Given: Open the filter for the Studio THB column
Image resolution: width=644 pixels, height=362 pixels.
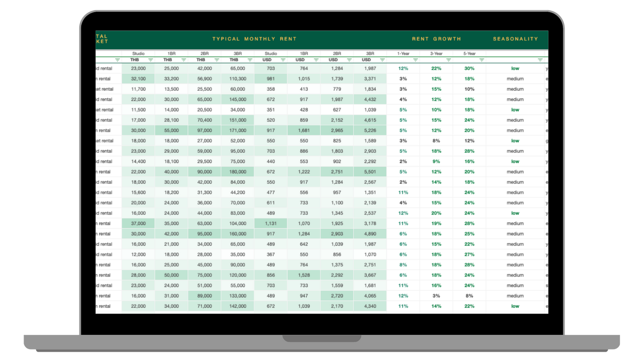Looking at the screenshot, I should click(x=151, y=59).
